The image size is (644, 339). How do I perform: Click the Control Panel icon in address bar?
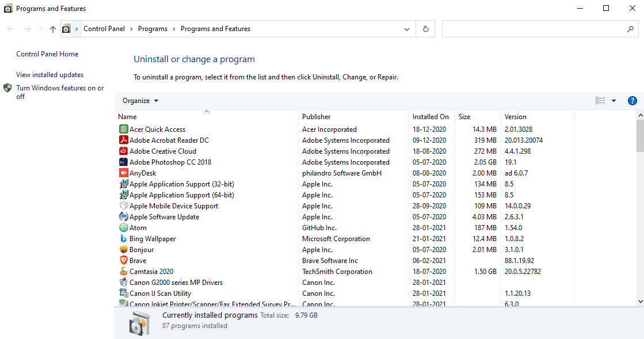(66, 29)
